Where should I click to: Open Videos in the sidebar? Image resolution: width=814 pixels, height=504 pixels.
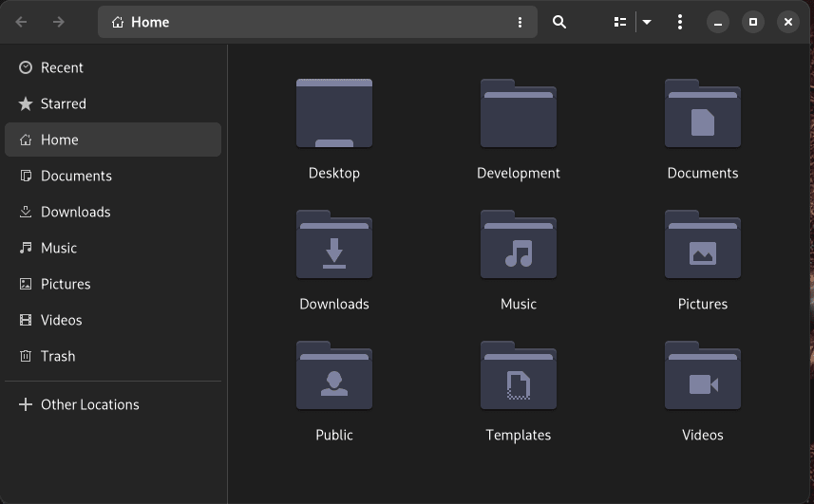(x=113, y=320)
